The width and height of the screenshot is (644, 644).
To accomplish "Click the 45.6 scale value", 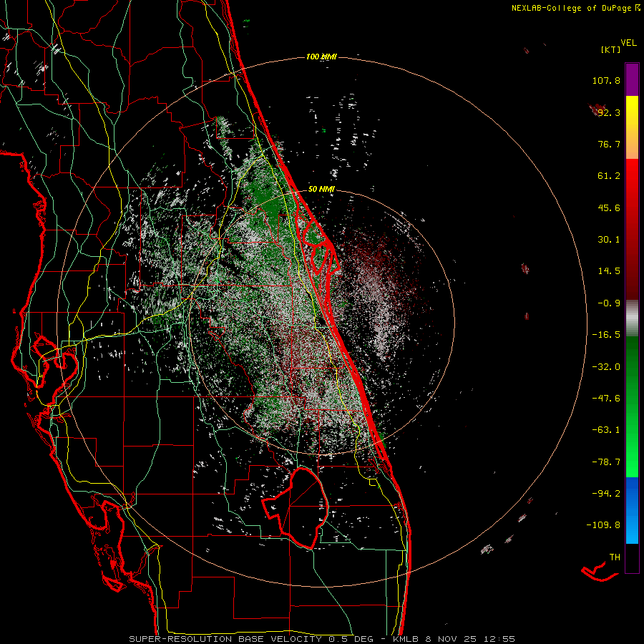I will [x=609, y=208].
